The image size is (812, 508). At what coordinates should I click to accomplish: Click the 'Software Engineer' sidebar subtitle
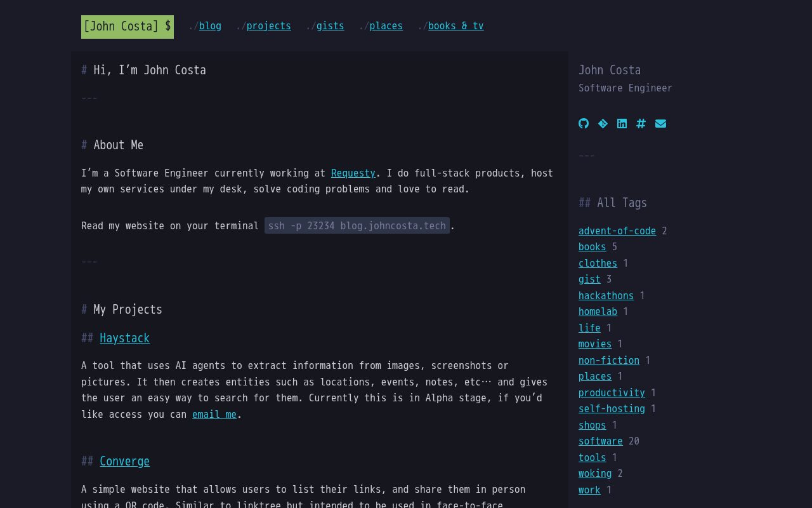pyautogui.click(x=625, y=88)
